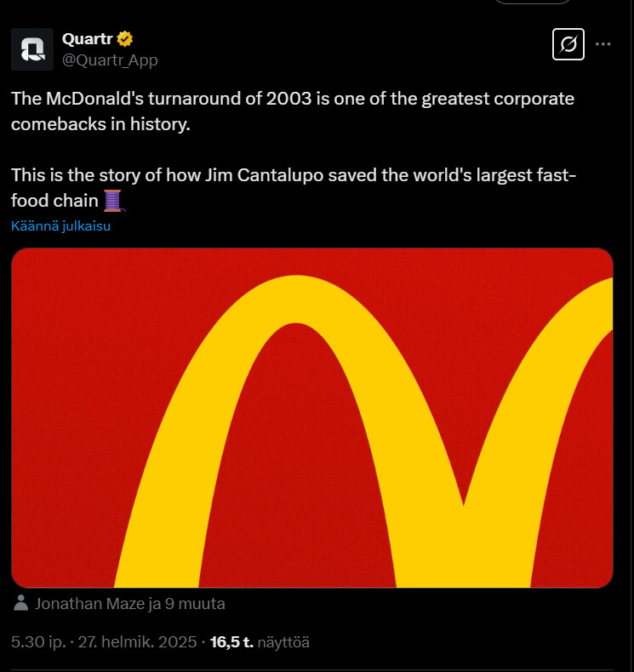Open the Quartr profile avatar

coord(32,49)
